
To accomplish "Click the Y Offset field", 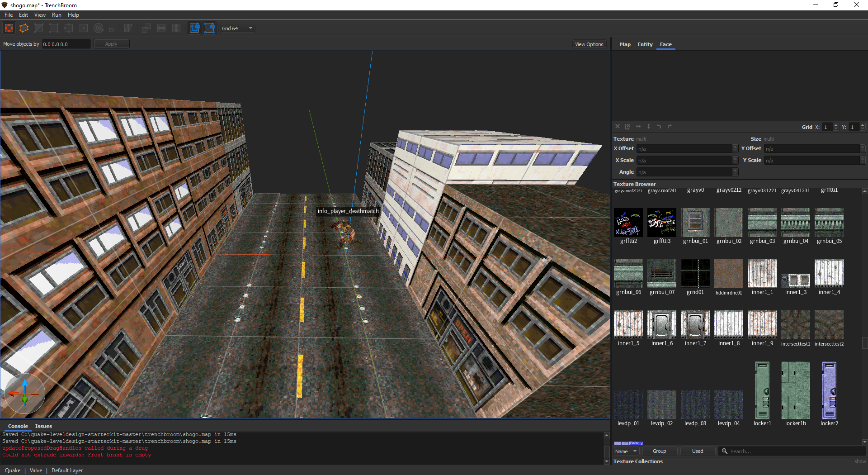I will point(811,148).
